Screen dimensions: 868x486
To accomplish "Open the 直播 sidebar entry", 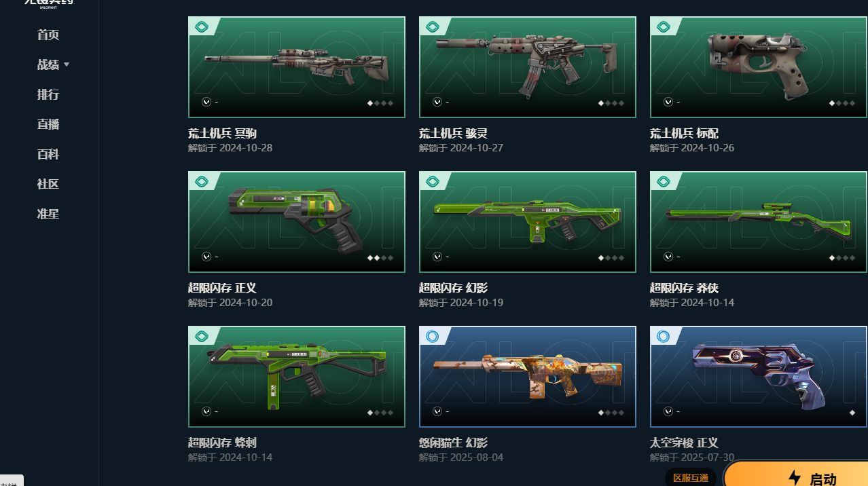I will click(48, 124).
